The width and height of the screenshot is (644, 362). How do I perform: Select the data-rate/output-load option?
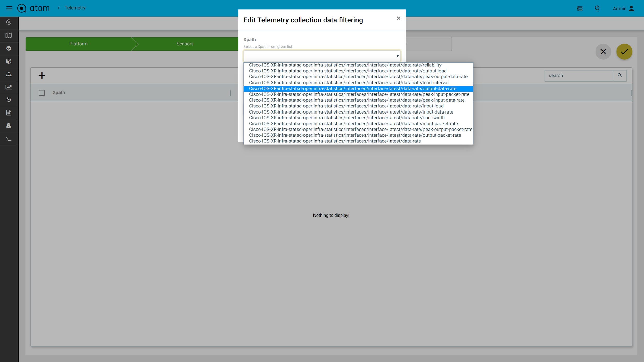(x=358, y=71)
